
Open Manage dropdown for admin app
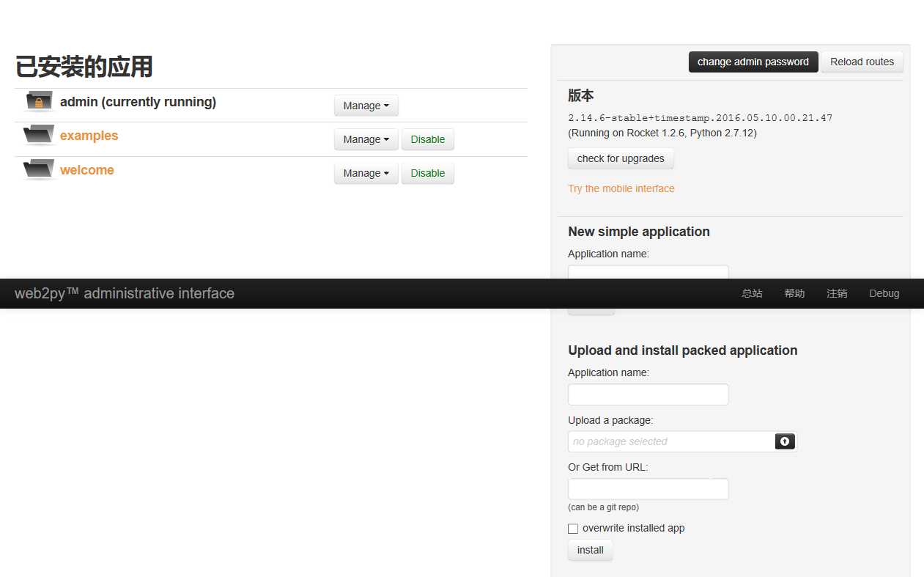click(366, 106)
